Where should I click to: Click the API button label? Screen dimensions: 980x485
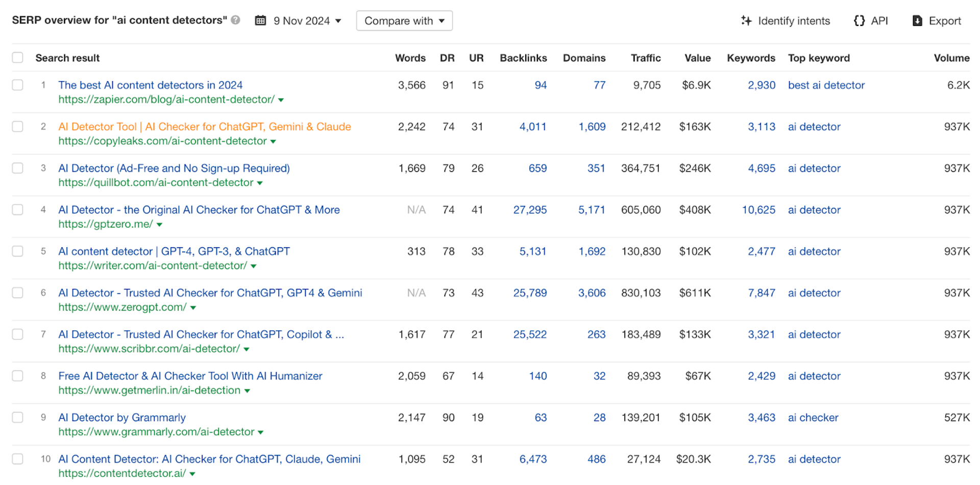click(879, 21)
